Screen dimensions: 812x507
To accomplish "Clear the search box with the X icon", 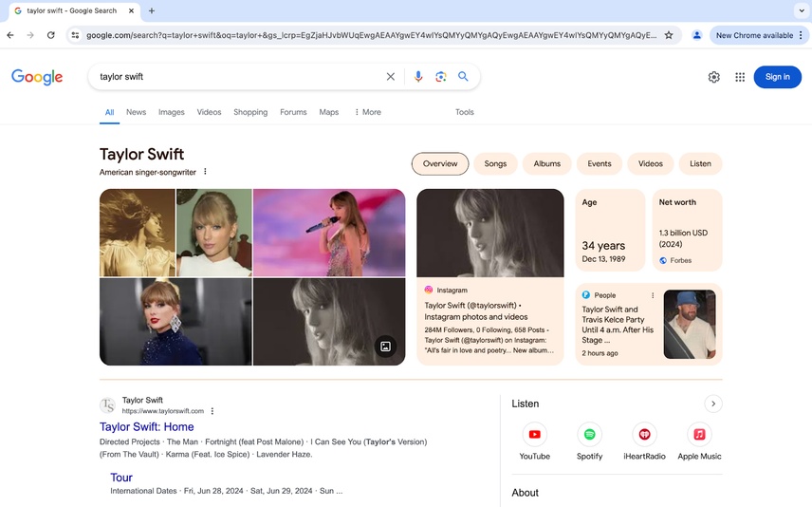I will [x=391, y=77].
